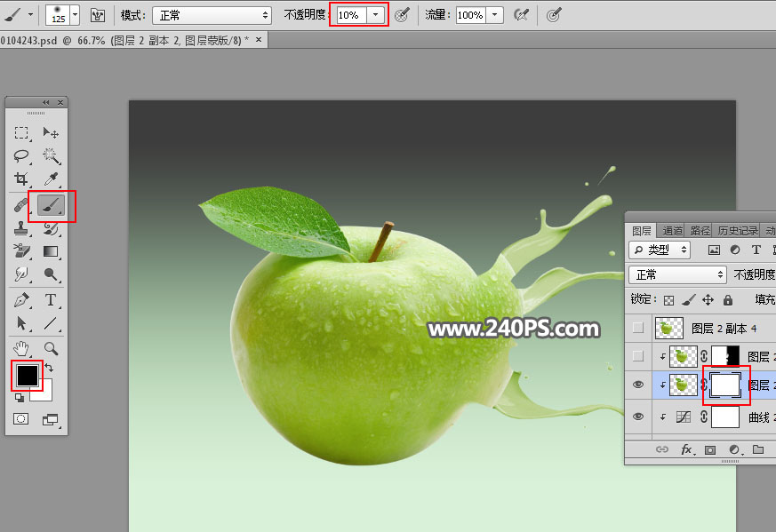Open the 模式 blending mode dropdown
The width and height of the screenshot is (776, 532).
click(x=212, y=15)
